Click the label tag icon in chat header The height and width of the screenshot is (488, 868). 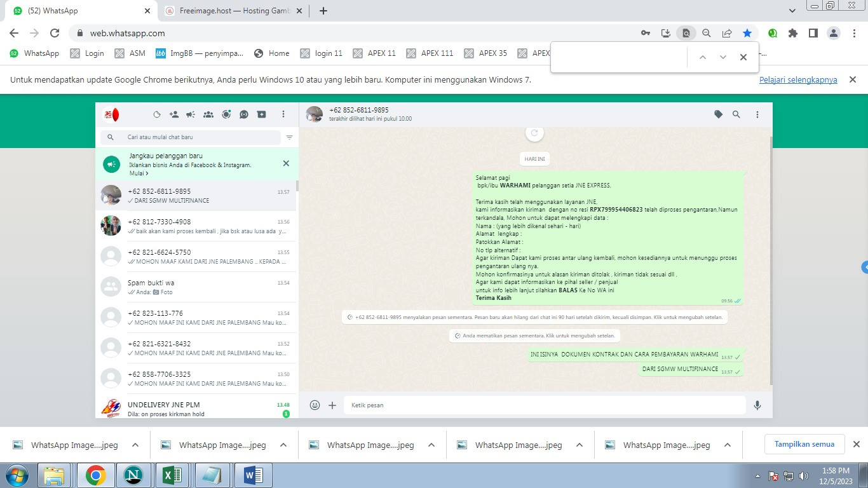pos(718,114)
